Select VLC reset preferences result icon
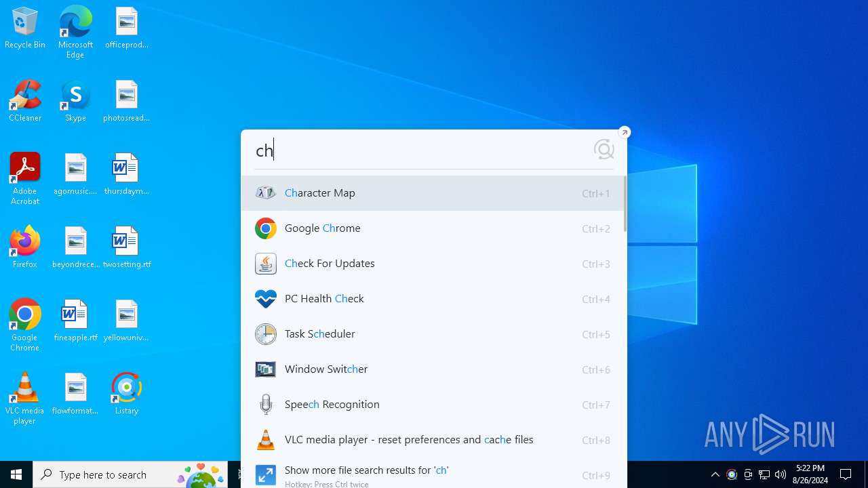The height and width of the screenshot is (488, 868). [x=266, y=440]
